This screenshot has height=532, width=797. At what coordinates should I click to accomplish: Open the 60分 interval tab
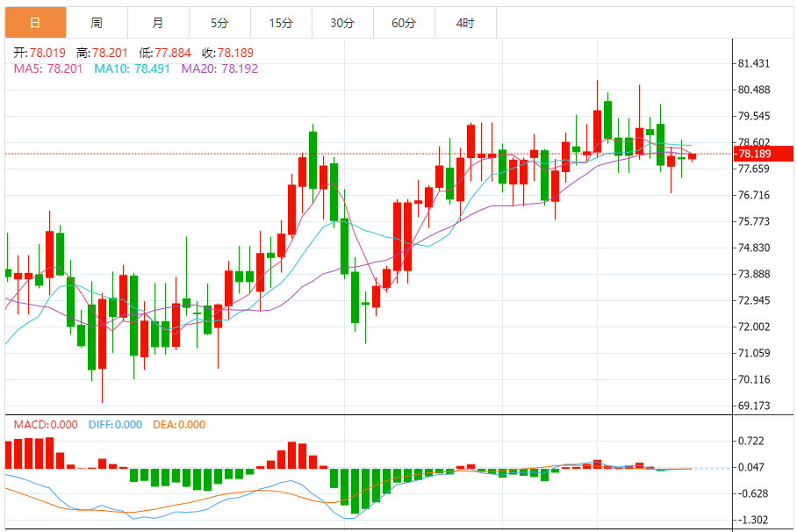click(404, 23)
